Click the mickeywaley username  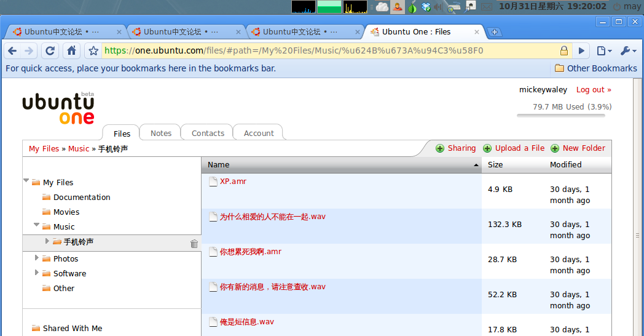(x=543, y=90)
